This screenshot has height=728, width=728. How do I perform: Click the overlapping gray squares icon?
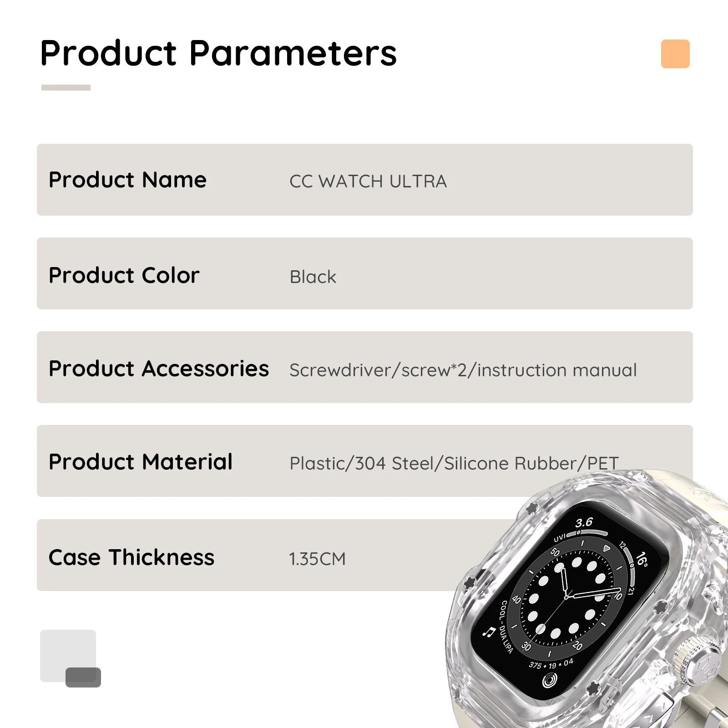pyautogui.click(x=71, y=658)
